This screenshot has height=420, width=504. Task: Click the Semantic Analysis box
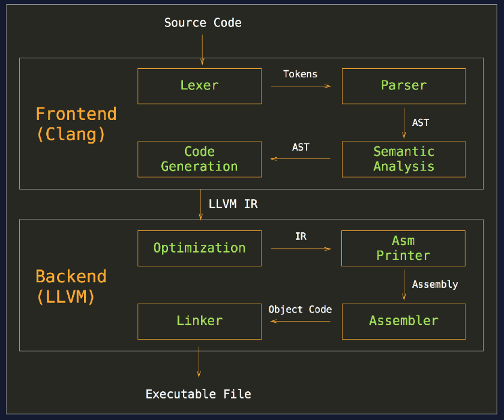[403, 159]
